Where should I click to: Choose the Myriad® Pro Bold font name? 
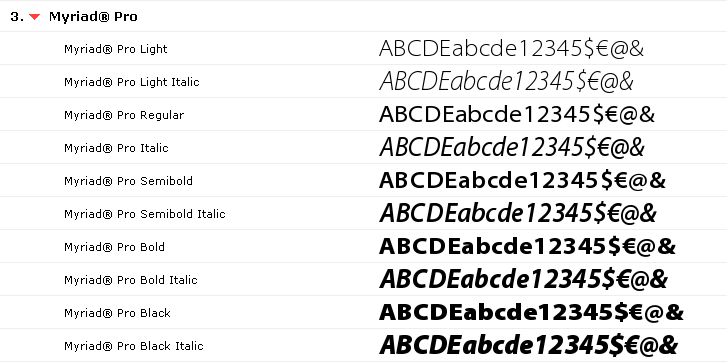[x=115, y=247]
